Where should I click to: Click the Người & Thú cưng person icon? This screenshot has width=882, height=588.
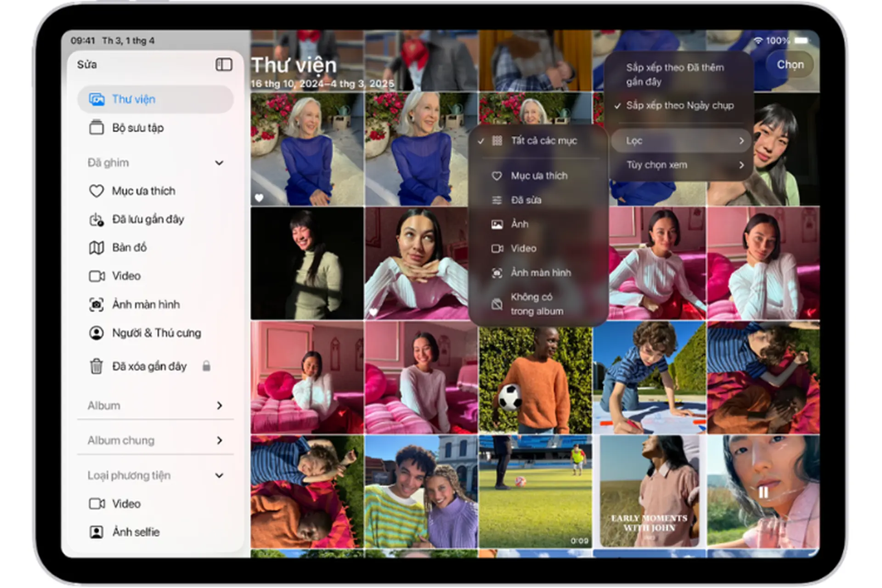pos(96,333)
